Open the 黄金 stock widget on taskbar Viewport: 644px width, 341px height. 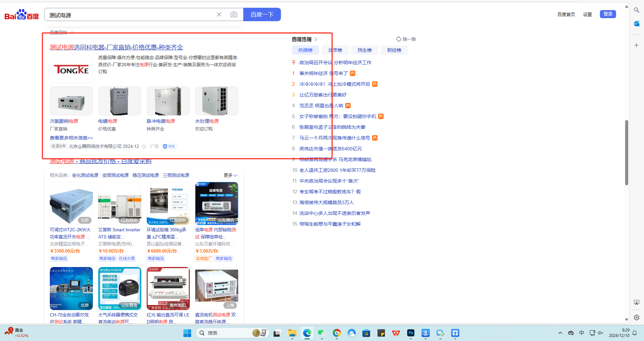[x=17, y=333]
